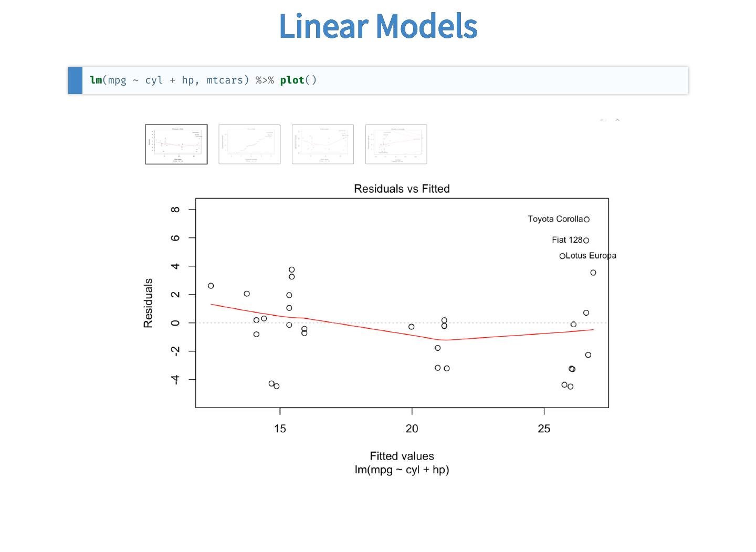Click the blue bar beside the code chunk
This screenshot has height=552, width=756.
[75, 80]
